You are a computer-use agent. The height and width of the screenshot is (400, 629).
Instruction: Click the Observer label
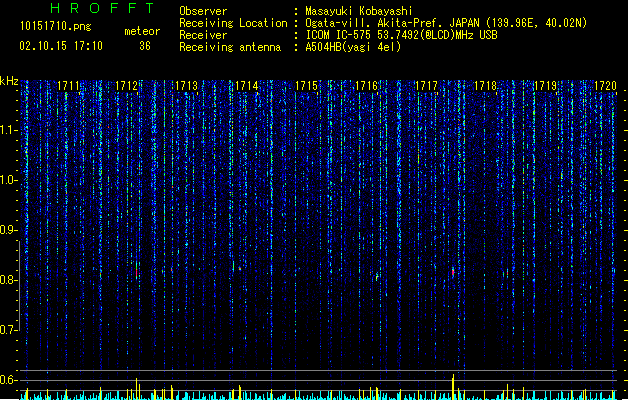[203, 11]
